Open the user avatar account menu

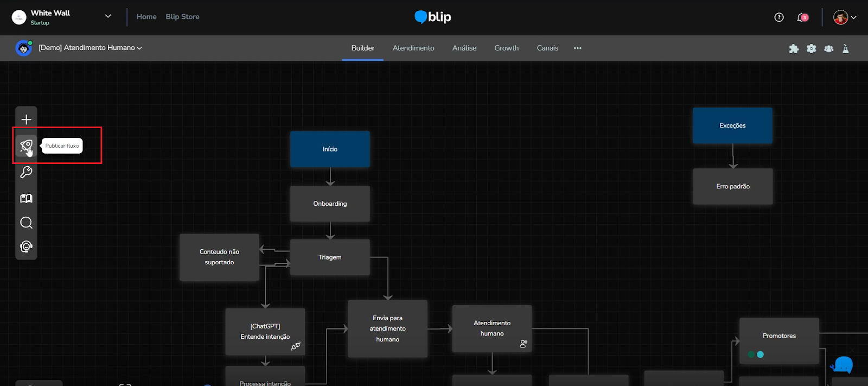(844, 17)
